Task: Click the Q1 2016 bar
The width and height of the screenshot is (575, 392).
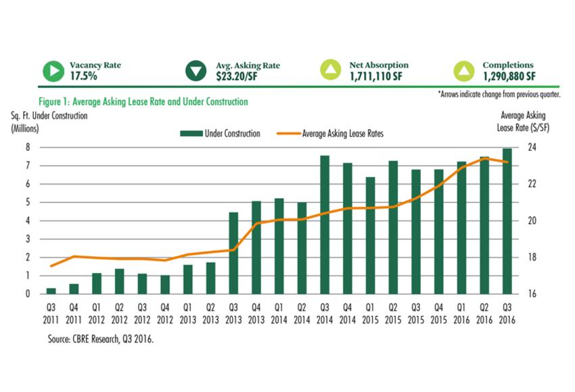Action: pyautogui.click(x=461, y=228)
